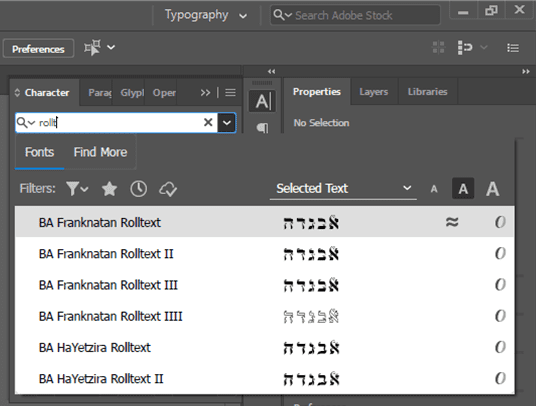Click the Preferences button

coord(38,49)
